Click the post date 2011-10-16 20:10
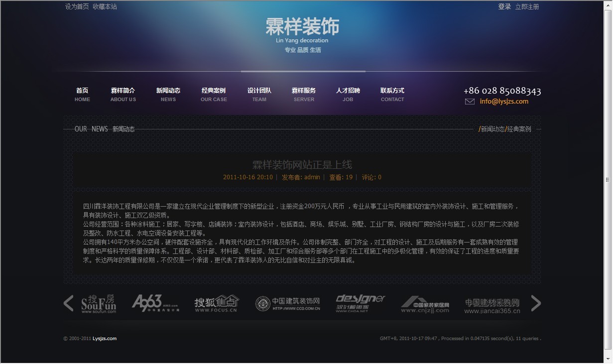The image size is (613, 364). tap(248, 177)
